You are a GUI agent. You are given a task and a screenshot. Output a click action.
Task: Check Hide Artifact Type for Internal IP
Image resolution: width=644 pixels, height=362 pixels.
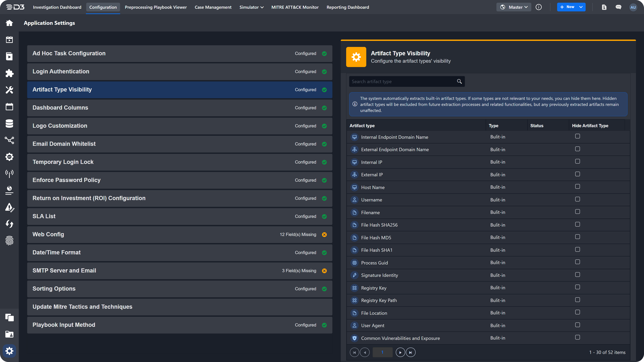coord(577,161)
